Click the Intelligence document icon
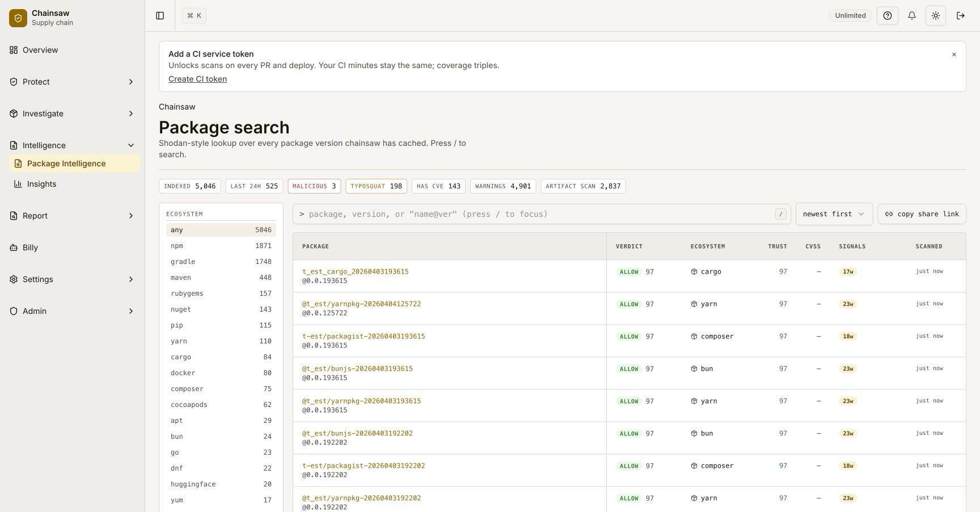Viewport: 980px width, 512px height. [x=14, y=145]
